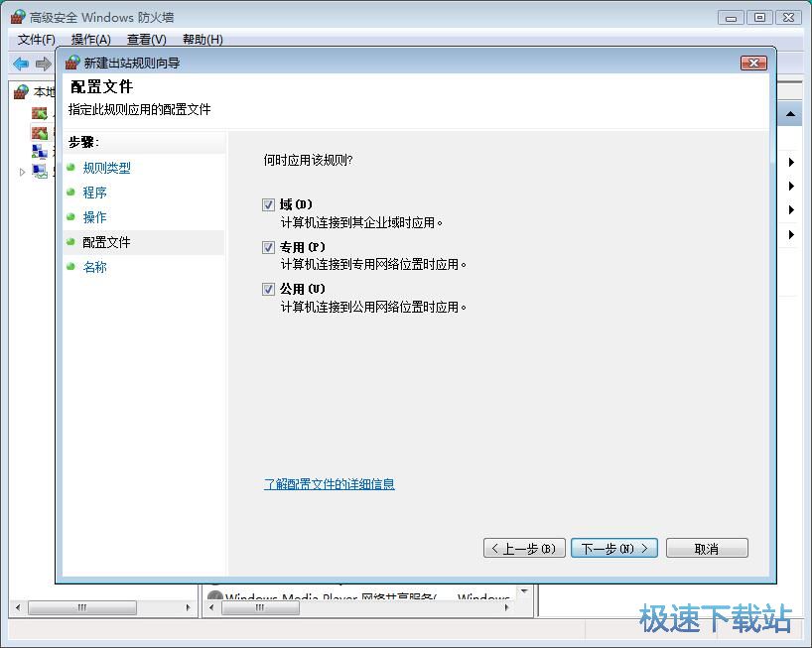Toggle the 公用(U) public checkbox

[x=268, y=289]
